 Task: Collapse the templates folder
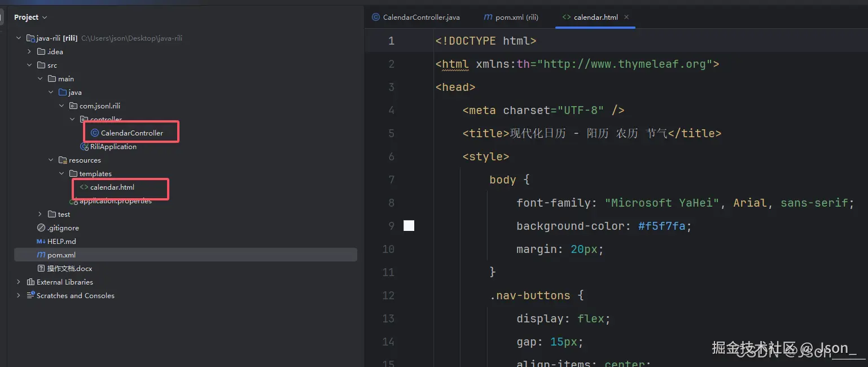tap(62, 173)
